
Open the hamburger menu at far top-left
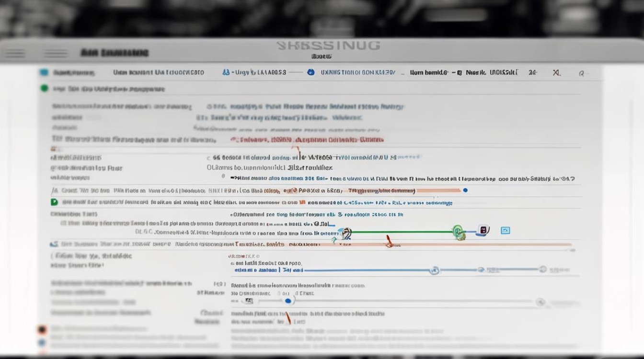14,54
